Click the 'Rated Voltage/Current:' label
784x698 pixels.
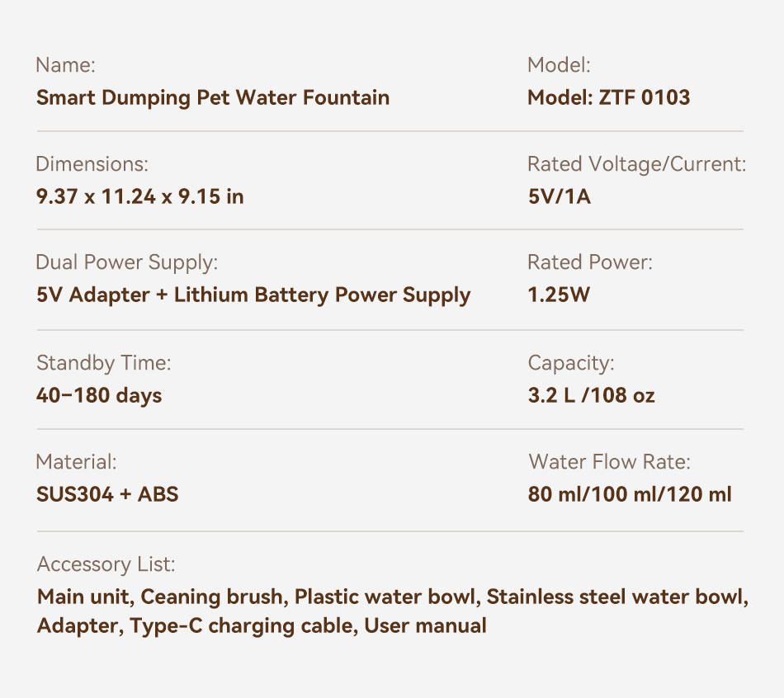(x=636, y=164)
